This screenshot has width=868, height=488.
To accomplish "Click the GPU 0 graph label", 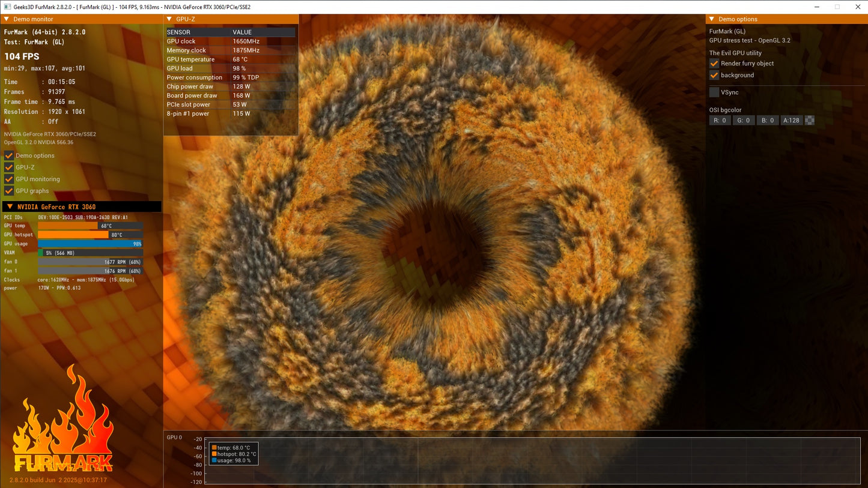I will pos(174,437).
